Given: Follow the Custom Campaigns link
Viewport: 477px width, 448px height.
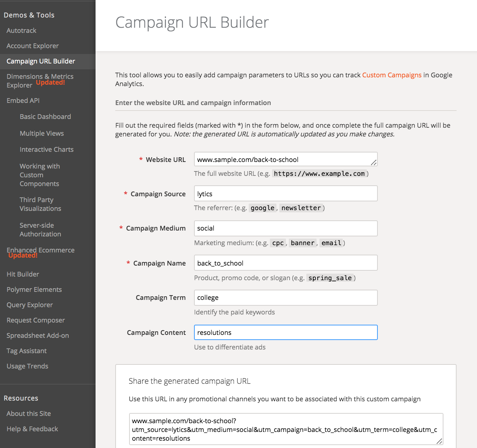Looking at the screenshot, I should click(x=392, y=75).
